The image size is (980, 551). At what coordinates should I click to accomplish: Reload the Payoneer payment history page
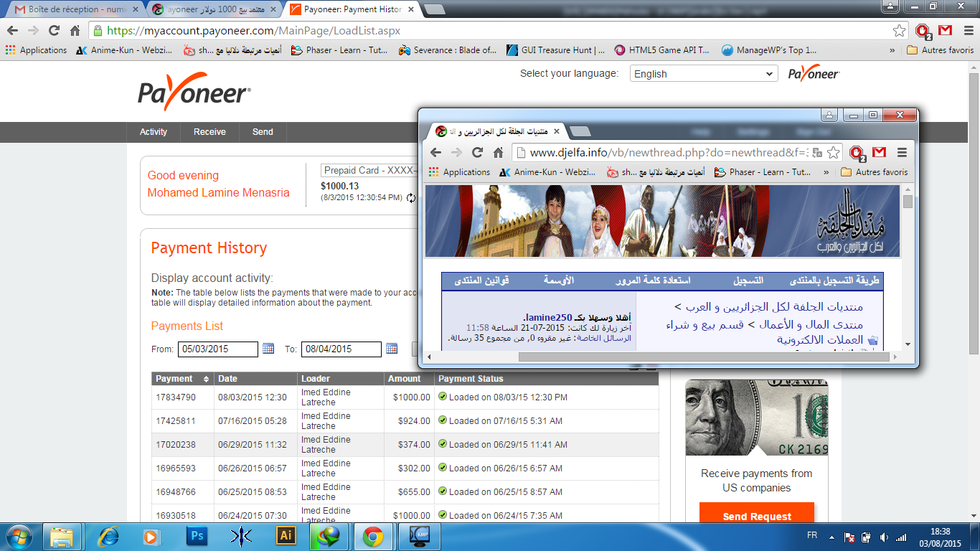point(54,31)
